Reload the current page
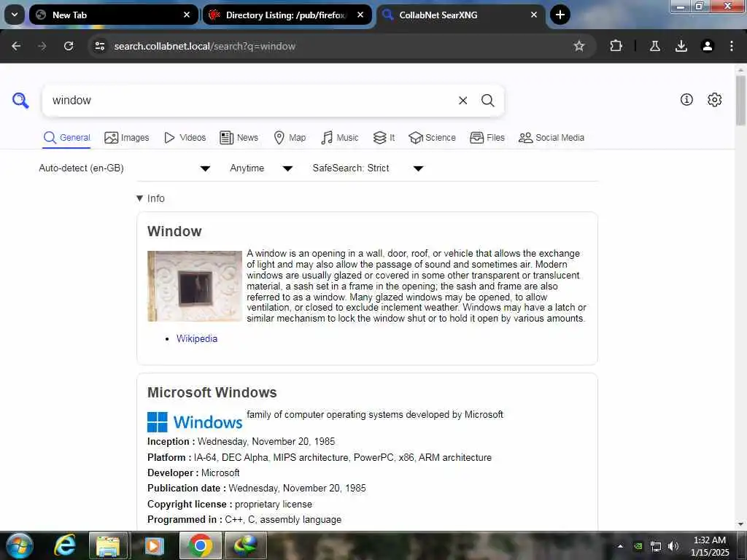This screenshot has height=560, width=747. (69, 46)
